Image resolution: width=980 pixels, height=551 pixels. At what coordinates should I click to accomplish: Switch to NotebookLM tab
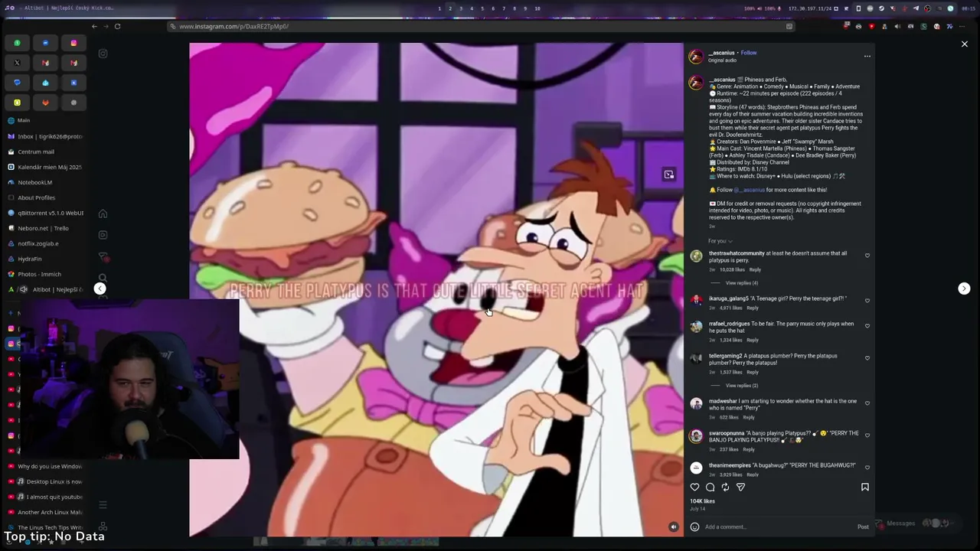[x=44, y=182]
